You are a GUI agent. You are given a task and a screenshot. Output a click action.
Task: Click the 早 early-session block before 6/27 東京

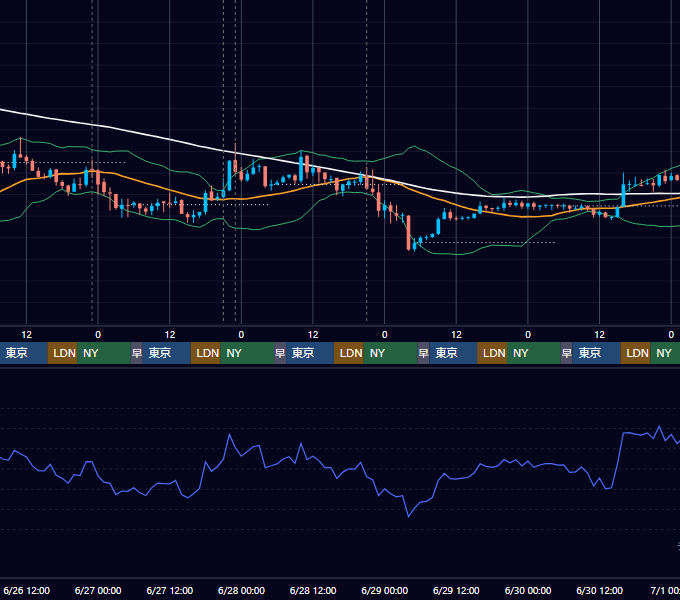click(137, 353)
